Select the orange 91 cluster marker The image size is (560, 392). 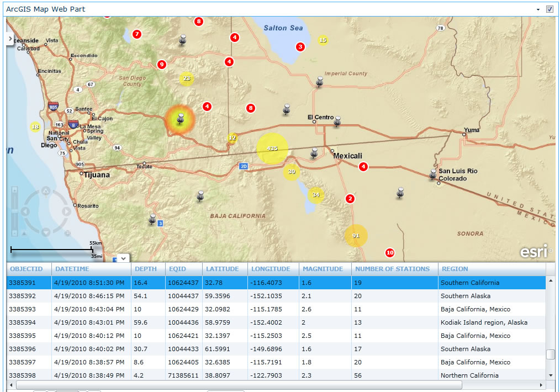356,236
